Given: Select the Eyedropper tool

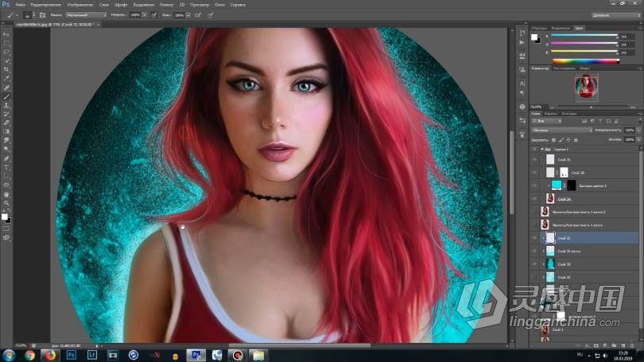Looking at the screenshot, I should point(6,79).
